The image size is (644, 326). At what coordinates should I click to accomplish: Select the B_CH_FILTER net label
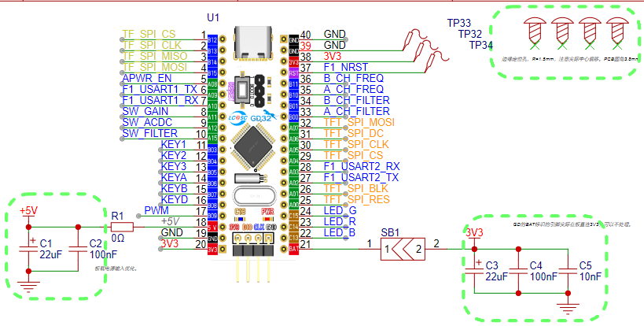[x=356, y=100]
